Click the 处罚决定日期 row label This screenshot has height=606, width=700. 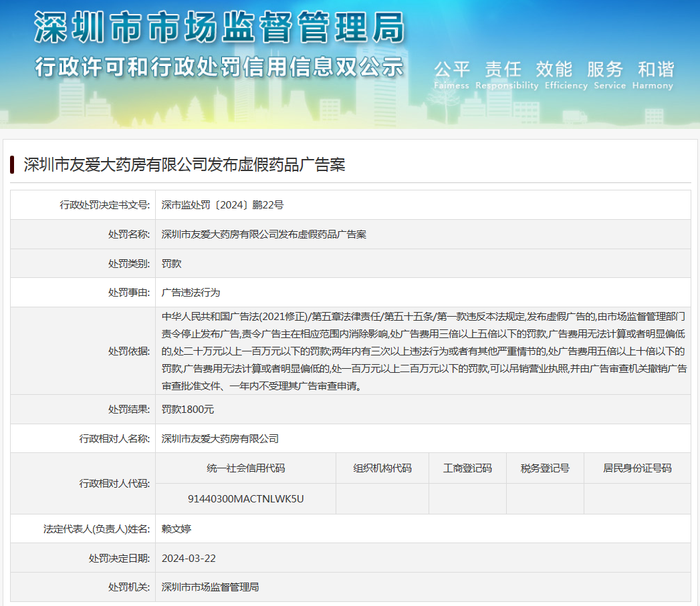[x=119, y=559]
